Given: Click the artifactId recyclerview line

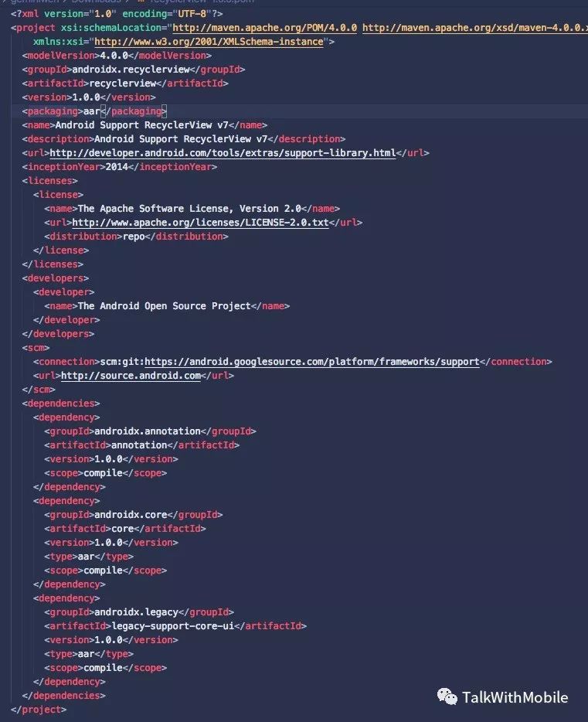Looking at the screenshot, I should (125, 83).
